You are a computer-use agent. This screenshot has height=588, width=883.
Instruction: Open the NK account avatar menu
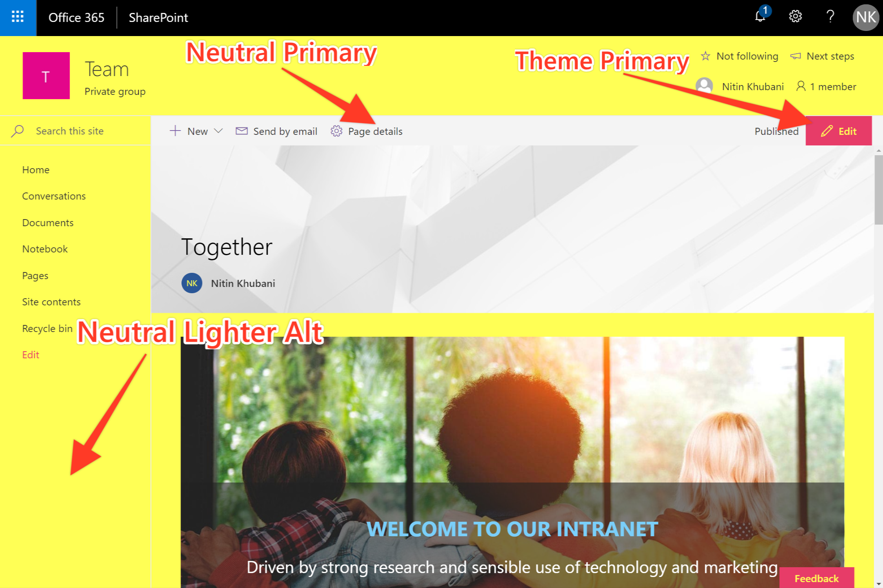click(x=866, y=18)
